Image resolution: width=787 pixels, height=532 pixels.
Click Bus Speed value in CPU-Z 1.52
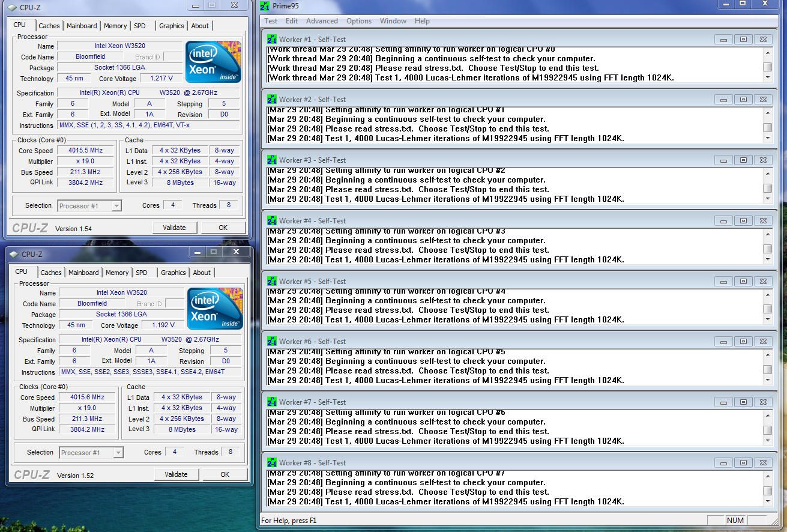coord(88,419)
